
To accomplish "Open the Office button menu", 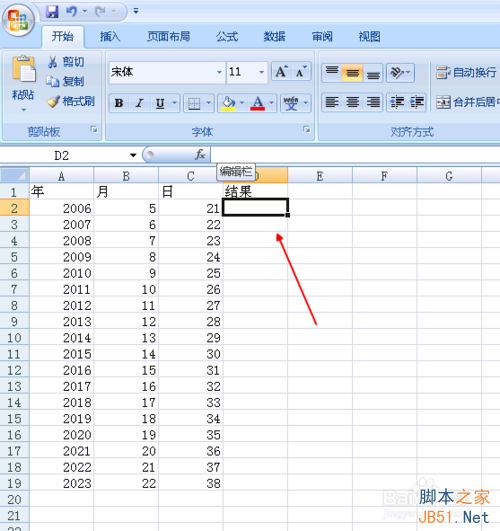I will click(x=18, y=20).
